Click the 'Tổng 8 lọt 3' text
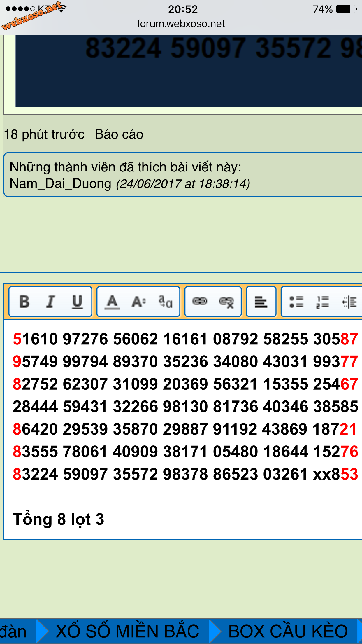The height and width of the screenshot is (644, 362). [x=58, y=519]
